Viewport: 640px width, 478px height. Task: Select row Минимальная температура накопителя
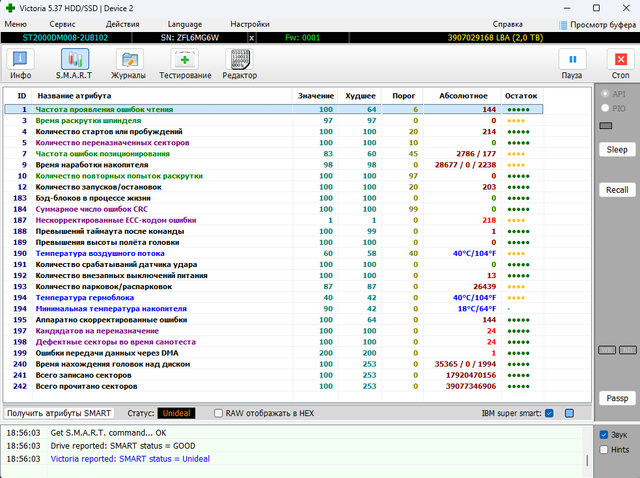273,309
